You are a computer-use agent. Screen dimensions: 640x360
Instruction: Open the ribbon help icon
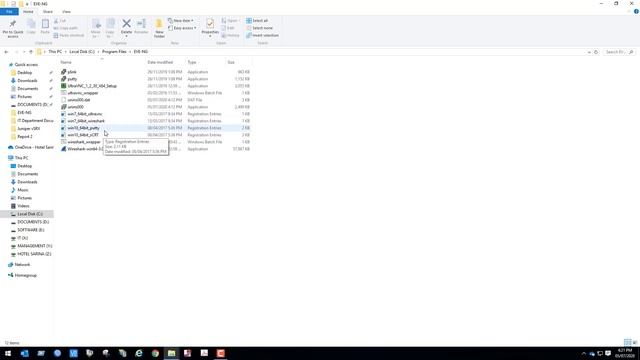(636, 11)
